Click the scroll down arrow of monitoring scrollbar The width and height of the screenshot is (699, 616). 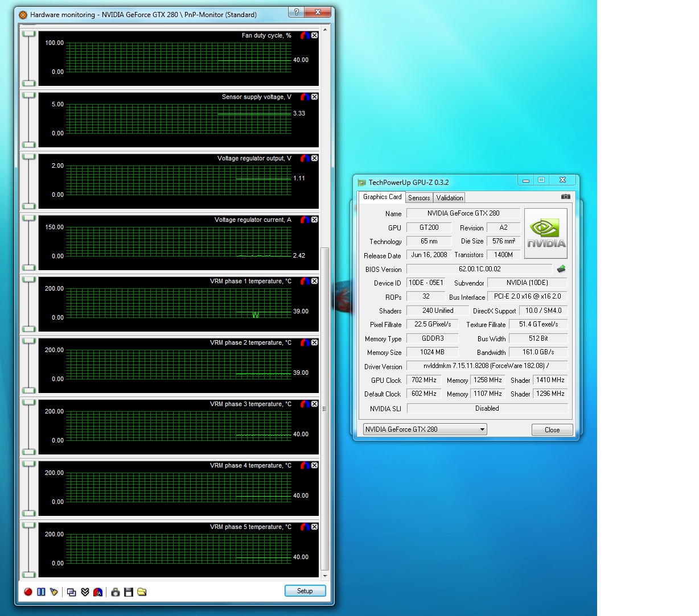tap(325, 576)
